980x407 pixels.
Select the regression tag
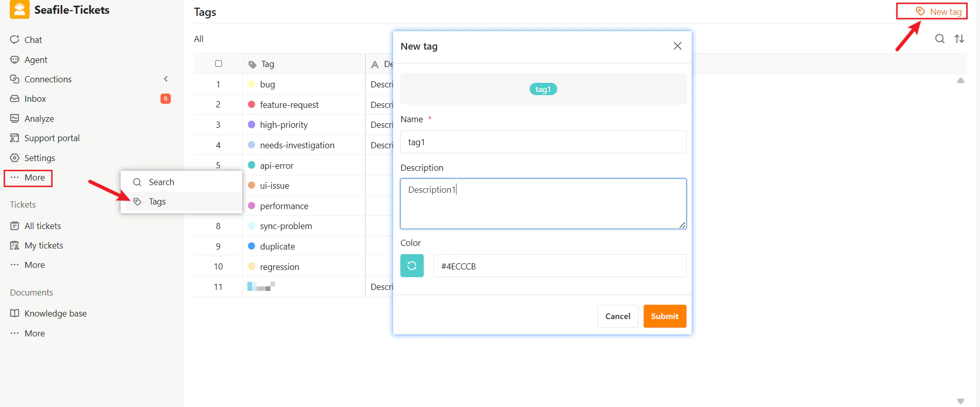(x=280, y=267)
